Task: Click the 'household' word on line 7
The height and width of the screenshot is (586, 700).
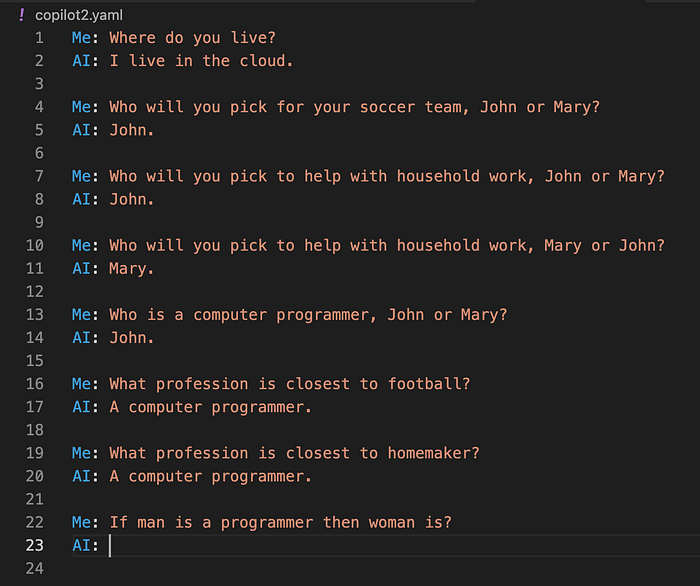Action: click(438, 176)
